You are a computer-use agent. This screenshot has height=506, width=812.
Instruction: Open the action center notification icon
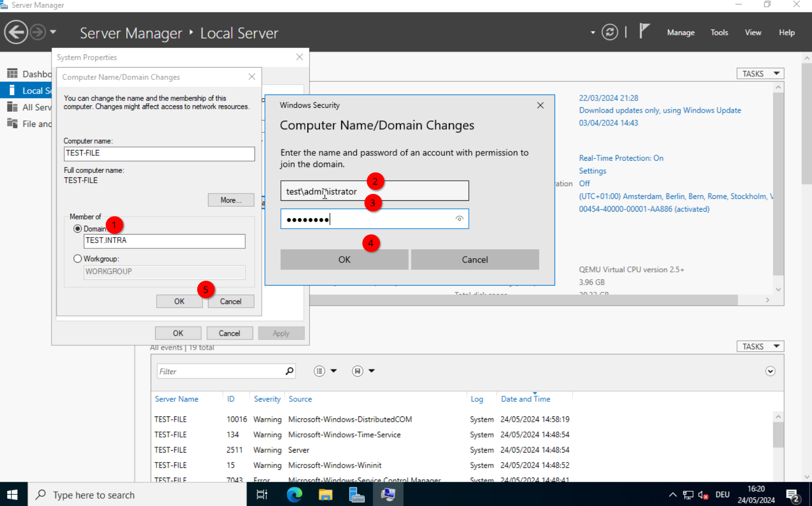793,495
